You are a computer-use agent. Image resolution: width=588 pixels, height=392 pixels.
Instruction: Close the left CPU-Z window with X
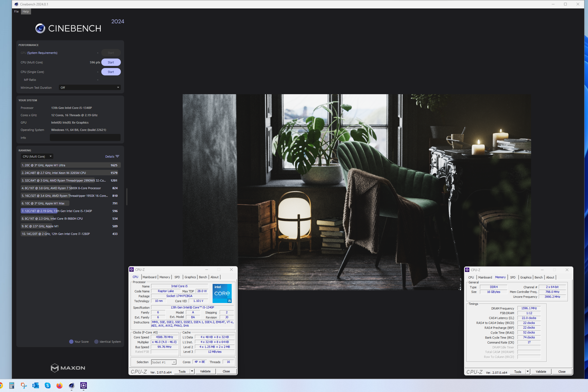(x=231, y=269)
